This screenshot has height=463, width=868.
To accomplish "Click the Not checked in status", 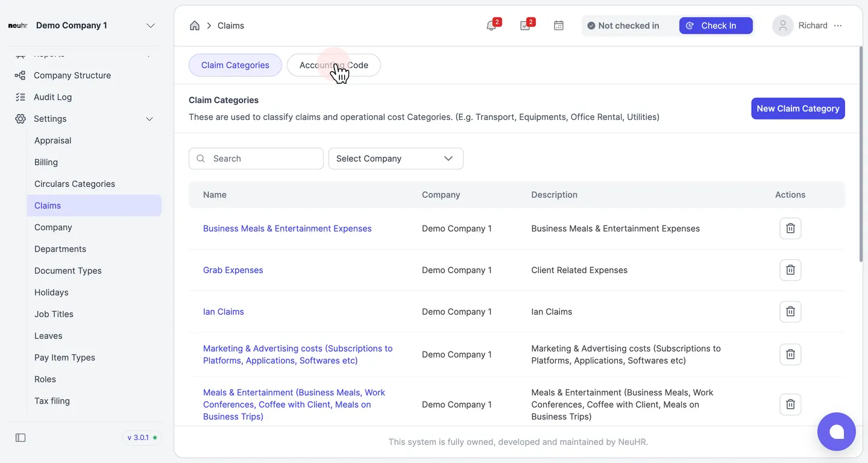I will click(623, 26).
